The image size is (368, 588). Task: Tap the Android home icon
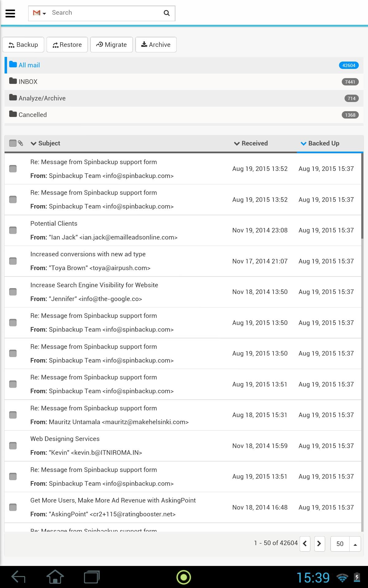(55, 577)
